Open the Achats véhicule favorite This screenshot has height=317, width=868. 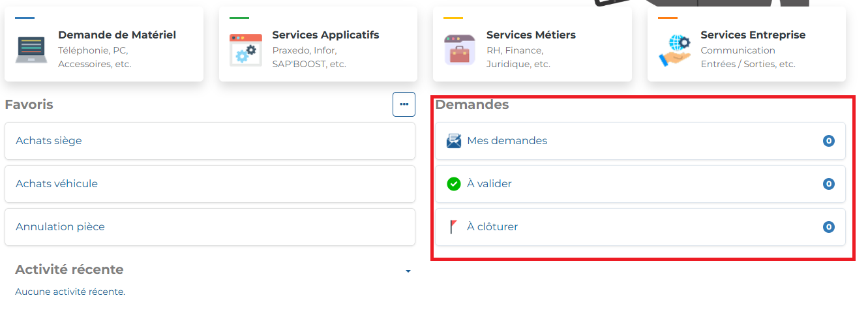pyautogui.click(x=210, y=184)
